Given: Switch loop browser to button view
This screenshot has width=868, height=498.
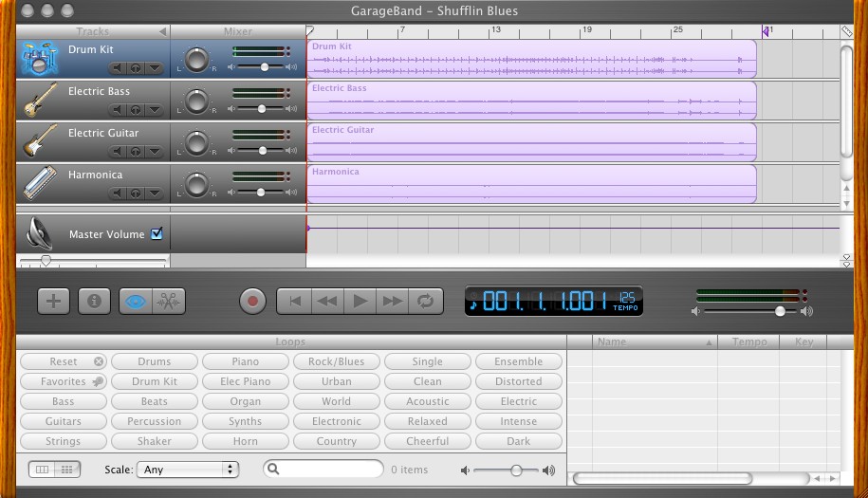Looking at the screenshot, I should click(x=67, y=470).
